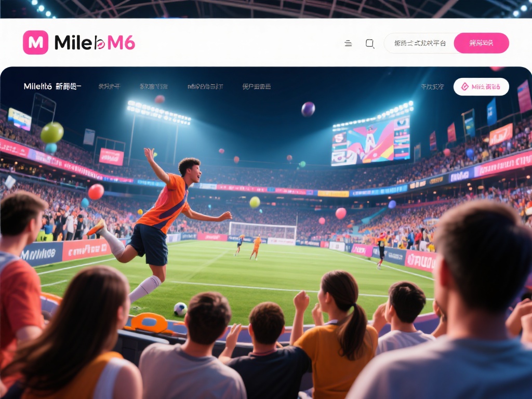
Task: Select the first gray nav item after Milehitö
Action: (109, 87)
